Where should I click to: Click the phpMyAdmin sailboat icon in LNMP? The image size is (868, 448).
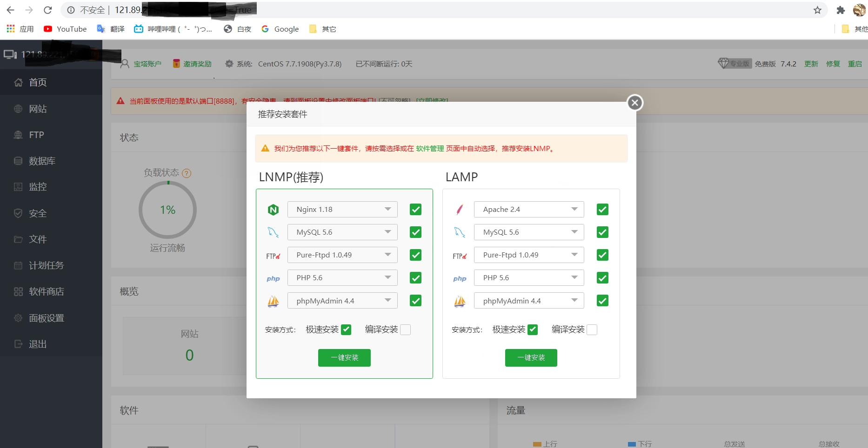click(273, 301)
